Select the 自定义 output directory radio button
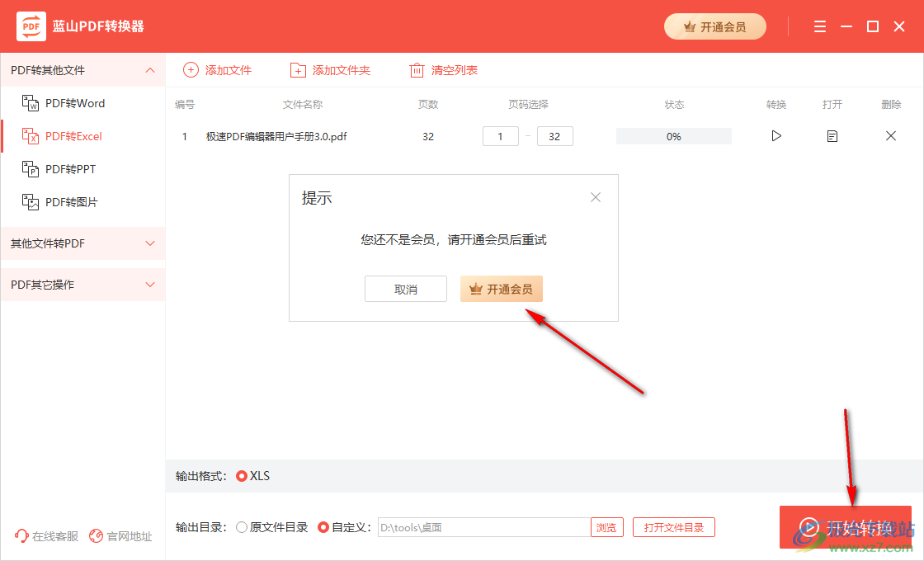This screenshot has width=924, height=561. pyautogui.click(x=323, y=527)
